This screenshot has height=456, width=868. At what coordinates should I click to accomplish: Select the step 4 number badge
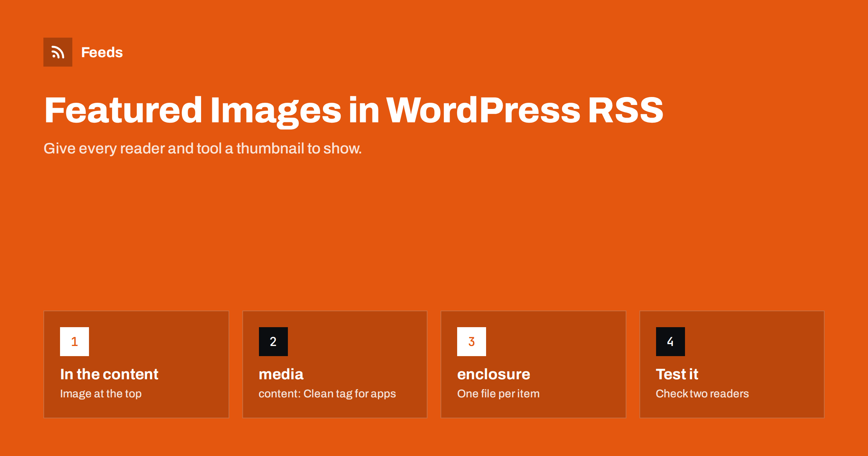click(x=671, y=342)
